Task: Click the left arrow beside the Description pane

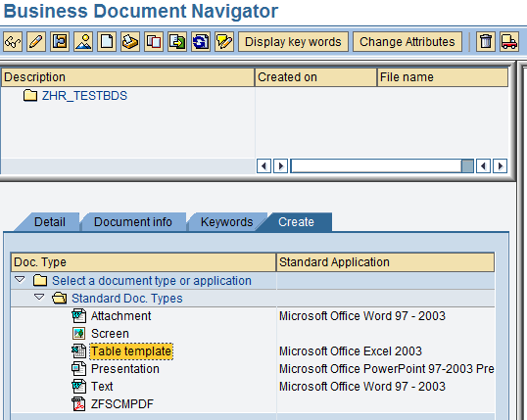Action: click(263, 166)
